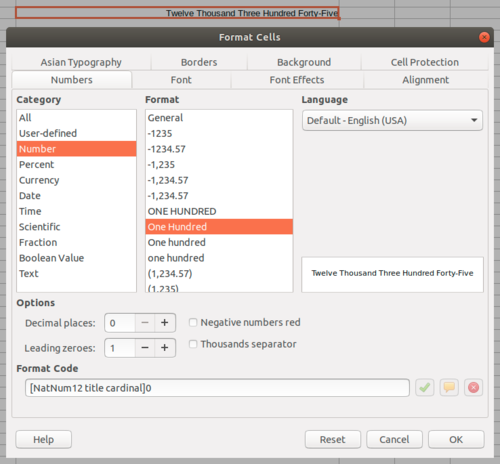This screenshot has height=464, width=500.
Task: Increase leading zeroes with plus button
Action: (x=165, y=348)
